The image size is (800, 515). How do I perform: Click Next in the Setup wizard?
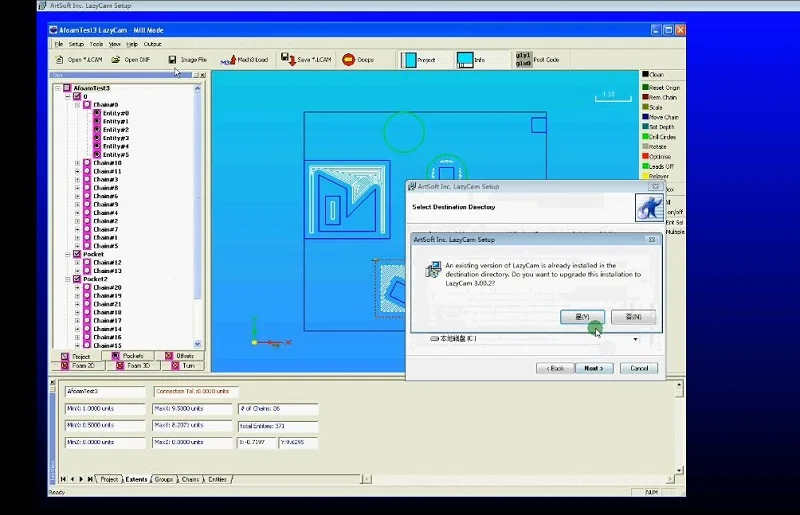(594, 368)
